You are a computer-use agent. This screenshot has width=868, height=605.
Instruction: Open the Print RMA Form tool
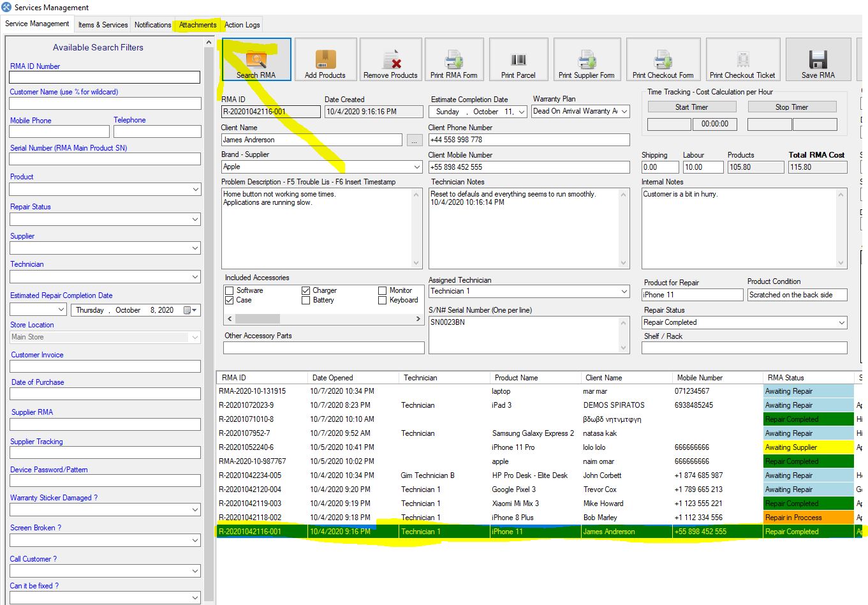coord(454,59)
